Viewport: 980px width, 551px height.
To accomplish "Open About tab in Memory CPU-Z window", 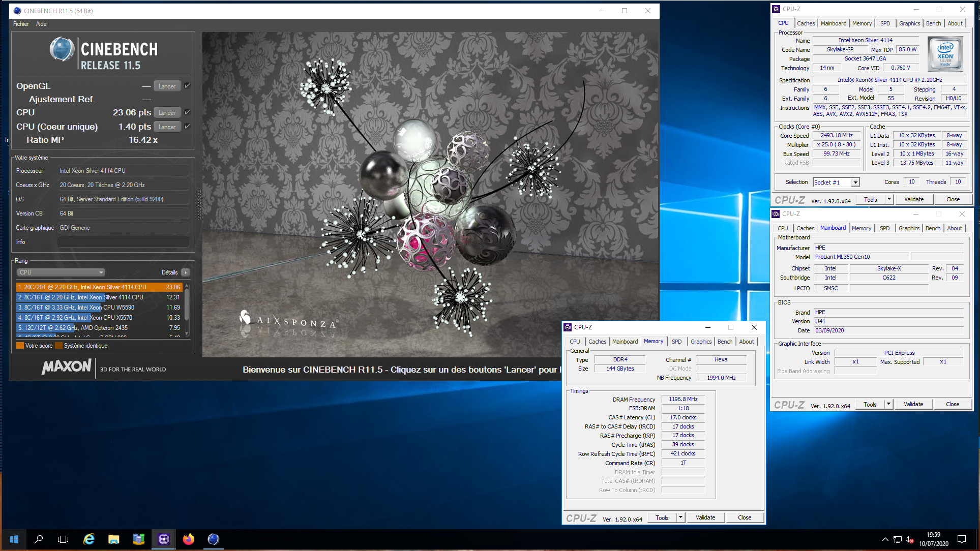I will 747,342.
